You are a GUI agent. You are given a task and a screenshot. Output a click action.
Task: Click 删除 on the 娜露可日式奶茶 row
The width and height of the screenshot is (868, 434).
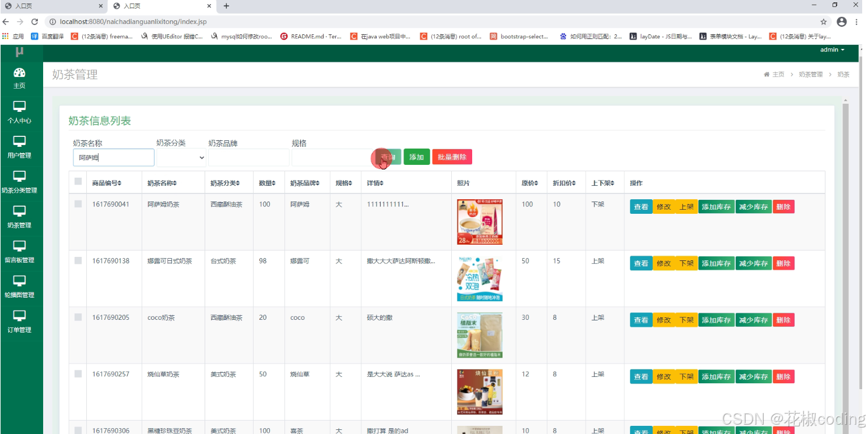(783, 263)
